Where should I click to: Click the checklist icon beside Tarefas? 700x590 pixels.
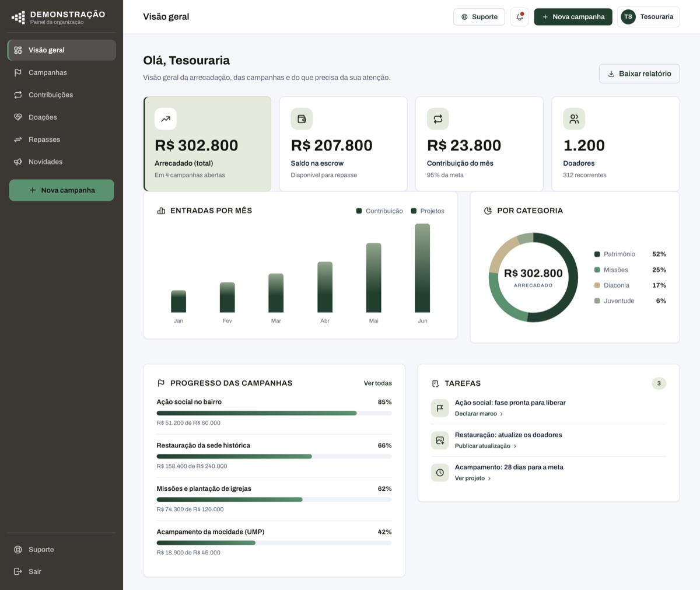pyautogui.click(x=435, y=383)
